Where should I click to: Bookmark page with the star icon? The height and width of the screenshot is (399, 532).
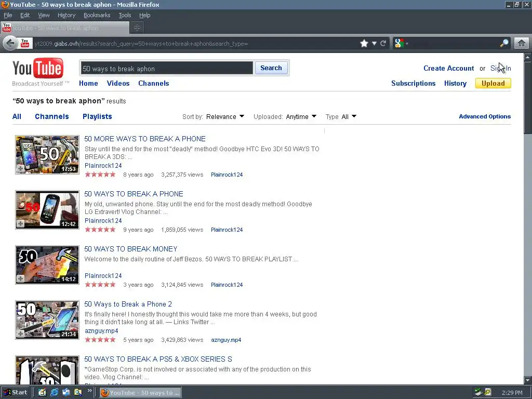(364, 44)
